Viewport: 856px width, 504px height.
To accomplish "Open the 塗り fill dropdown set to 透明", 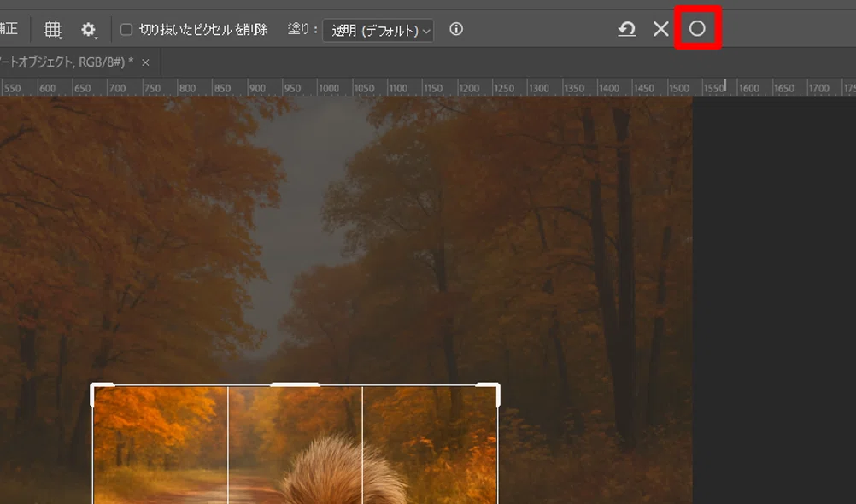I will 378,30.
